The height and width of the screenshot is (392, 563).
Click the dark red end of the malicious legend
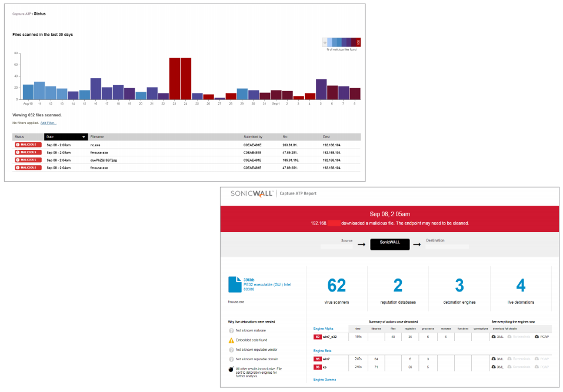pos(358,42)
